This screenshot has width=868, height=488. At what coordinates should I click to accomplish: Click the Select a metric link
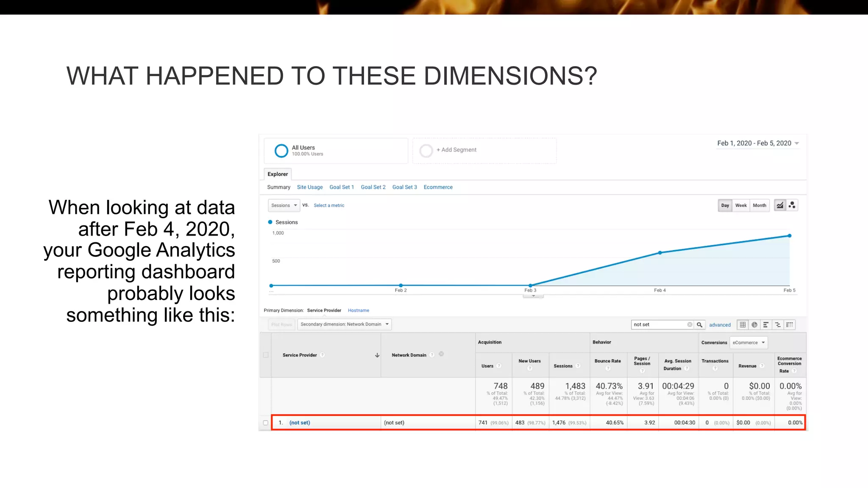(329, 205)
